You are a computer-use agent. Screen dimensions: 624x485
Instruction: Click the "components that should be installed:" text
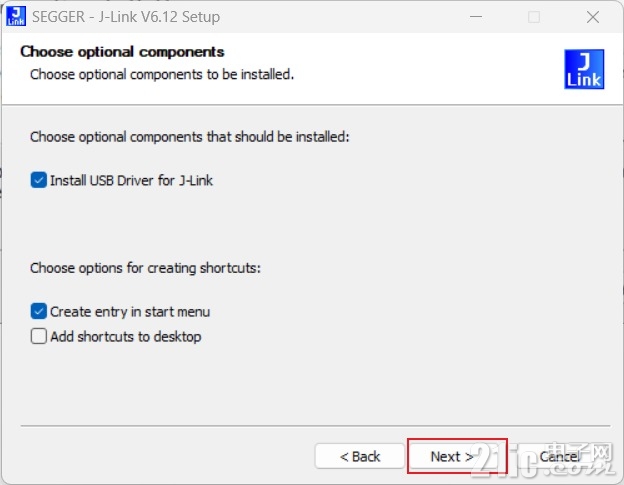[x=240, y=137]
